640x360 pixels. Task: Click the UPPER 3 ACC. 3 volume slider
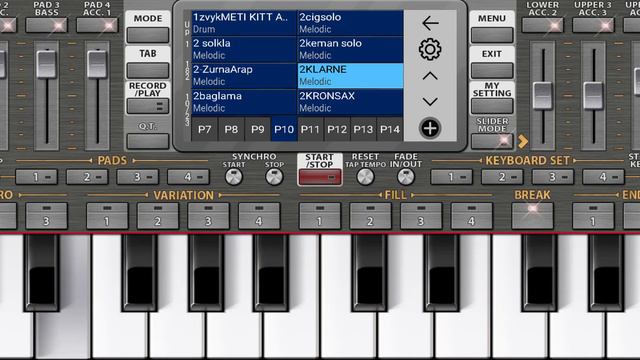click(x=593, y=96)
